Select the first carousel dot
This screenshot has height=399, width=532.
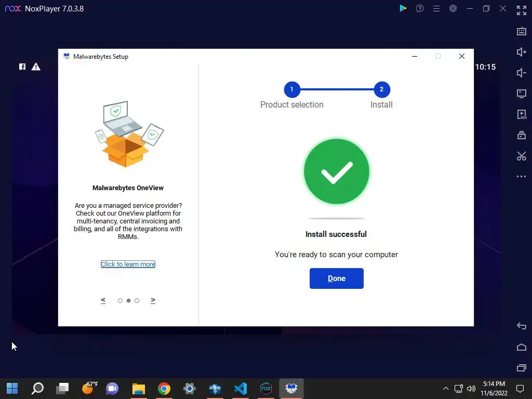tap(120, 301)
